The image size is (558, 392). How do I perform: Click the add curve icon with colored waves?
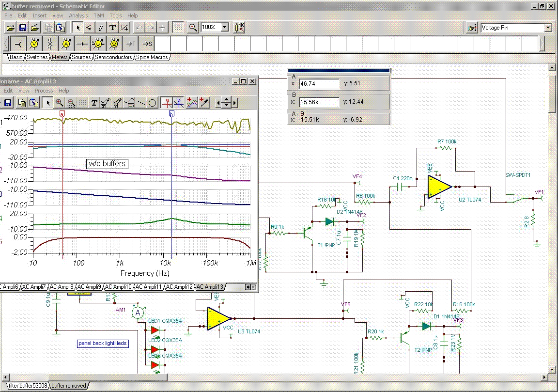tap(192, 103)
